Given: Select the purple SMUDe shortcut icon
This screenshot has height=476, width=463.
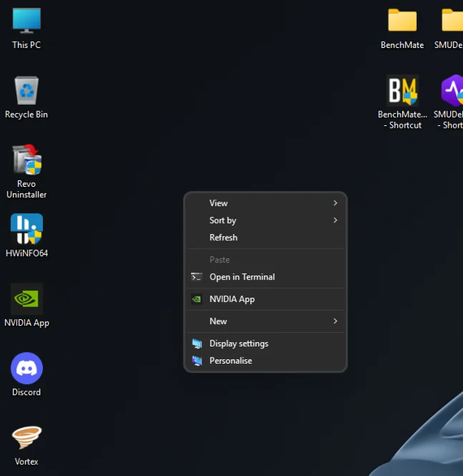Looking at the screenshot, I should (452, 90).
